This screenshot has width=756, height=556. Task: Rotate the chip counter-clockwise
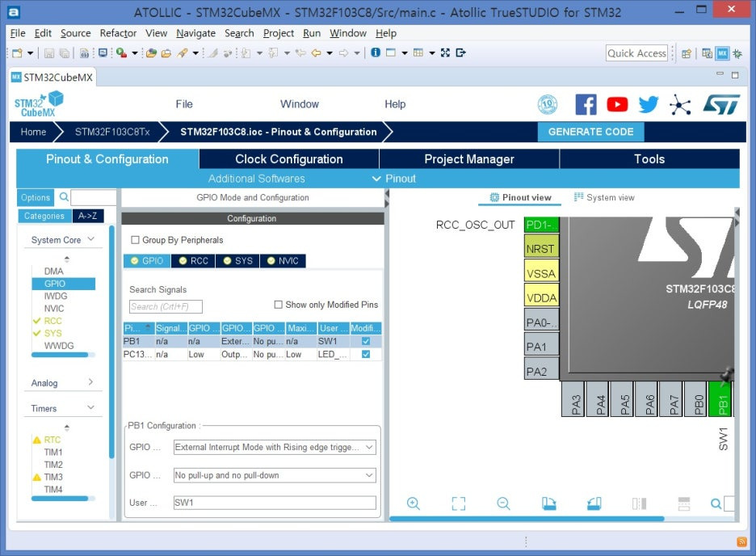click(x=594, y=503)
